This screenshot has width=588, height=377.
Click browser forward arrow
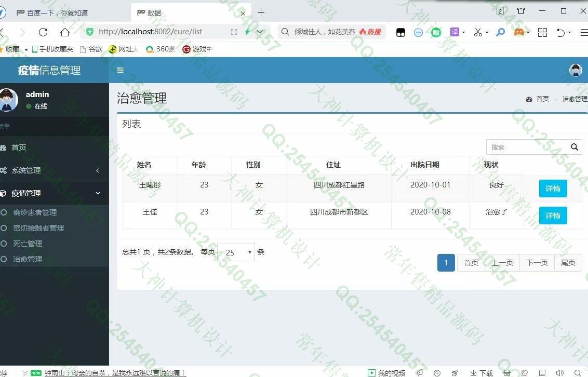click(22, 32)
